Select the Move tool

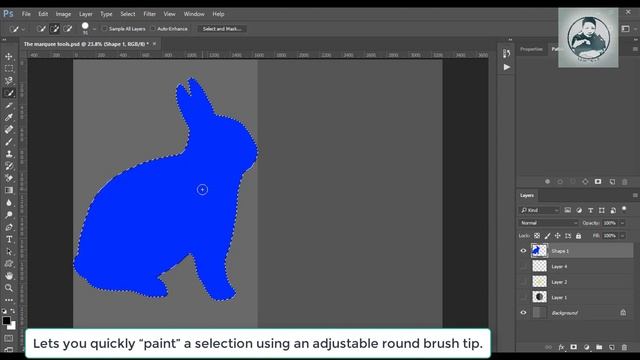pyautogui.click(x=9, y=56)
